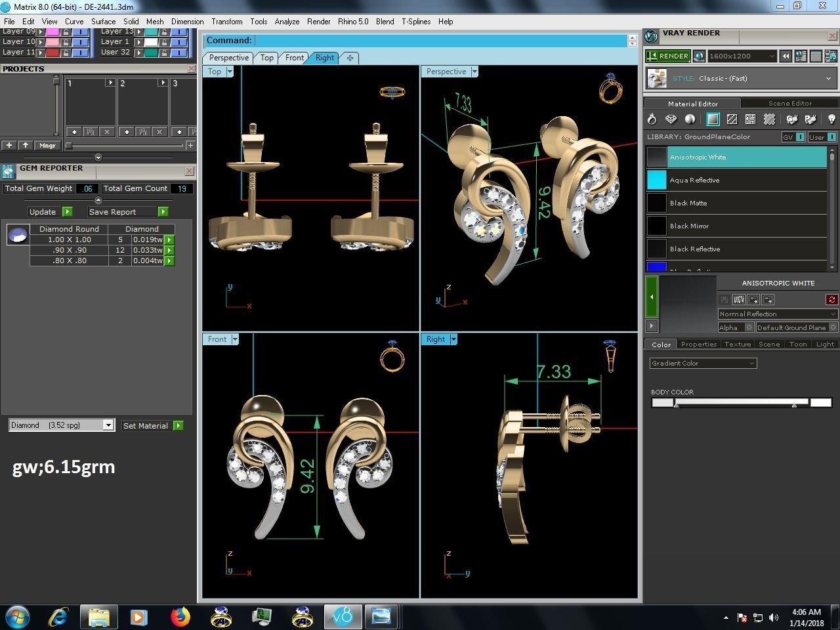The width and height of the screenshot is (840, 630).
Task: Toggle lock for User 32 layer
Action: 164,52
